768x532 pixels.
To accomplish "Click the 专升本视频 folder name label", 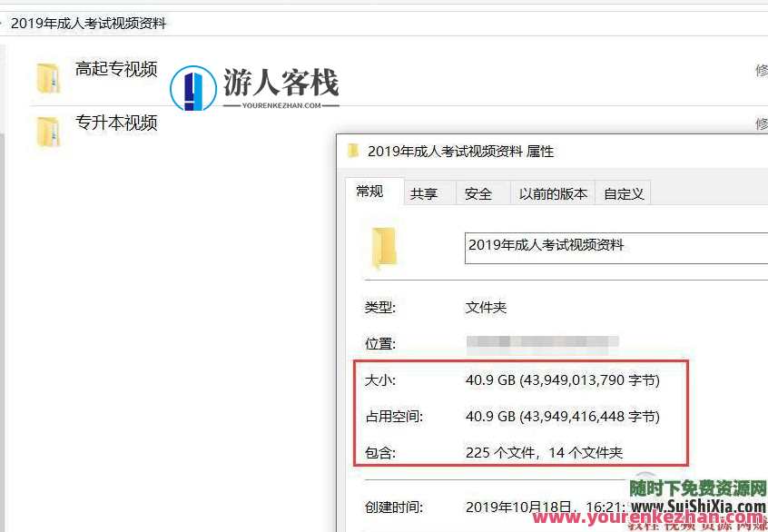I will [116, 123].
